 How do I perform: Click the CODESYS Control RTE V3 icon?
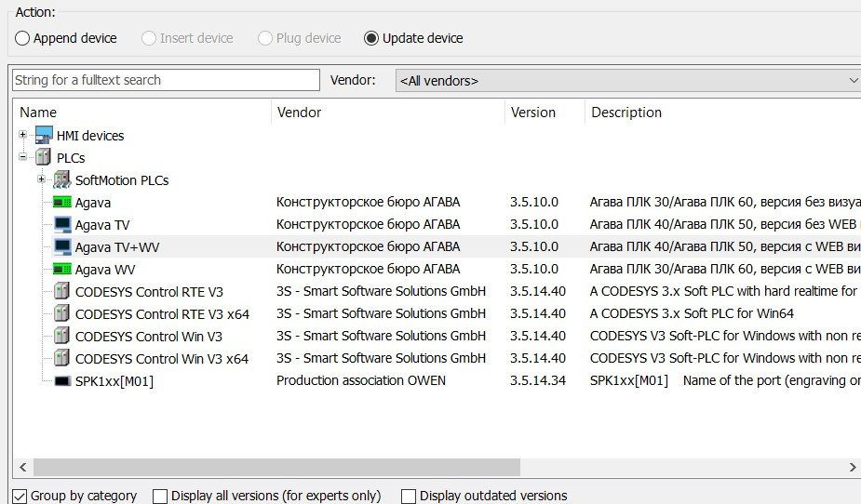(x=62, y=292)
